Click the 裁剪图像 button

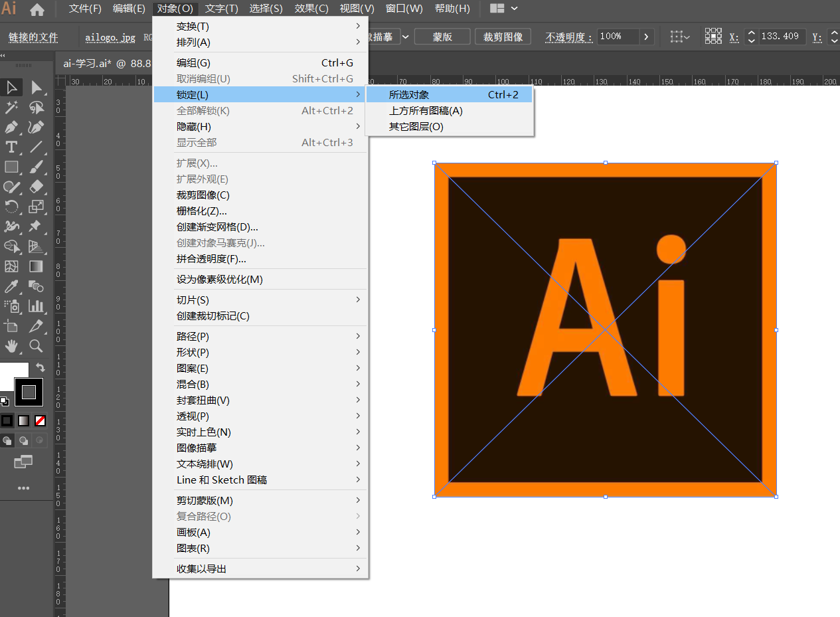click(503, 37)
